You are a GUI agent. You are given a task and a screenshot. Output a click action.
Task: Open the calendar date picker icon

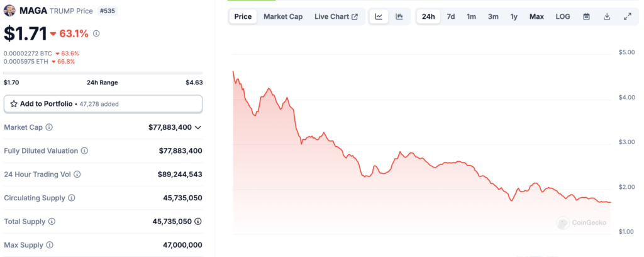click(x=587, y=17)
